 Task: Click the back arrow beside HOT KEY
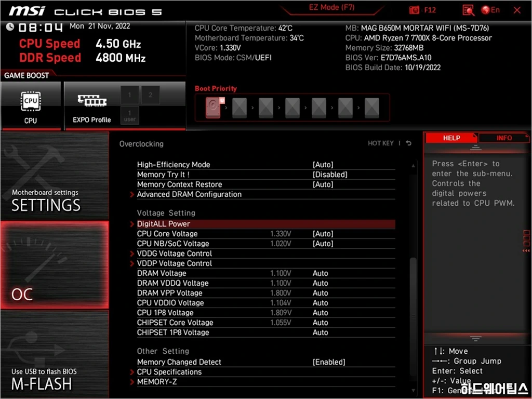(408, 143)
